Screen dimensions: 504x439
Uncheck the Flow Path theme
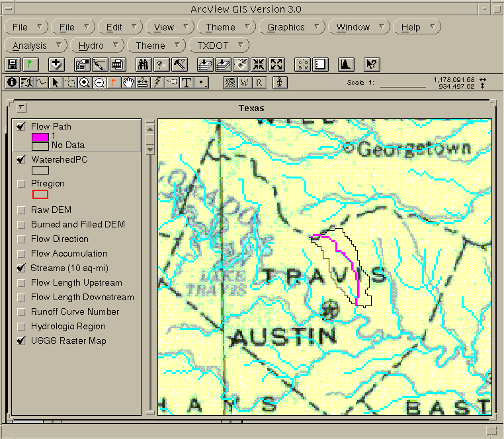click(22, 127)
